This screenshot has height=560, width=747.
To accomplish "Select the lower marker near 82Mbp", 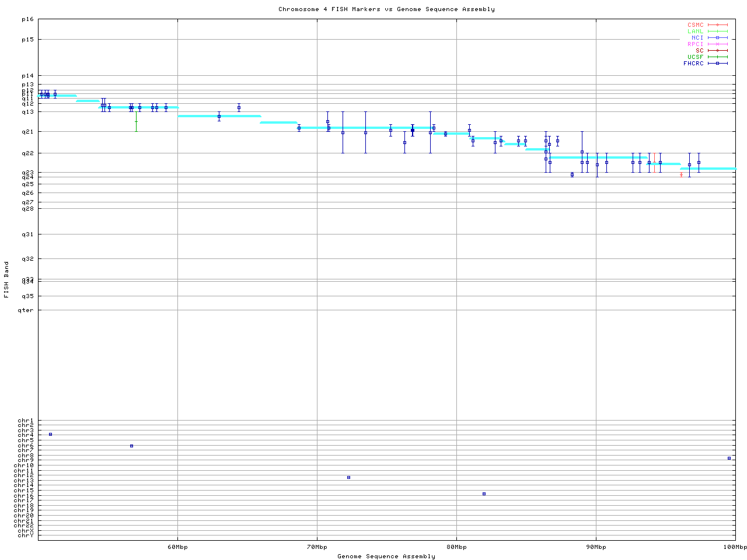I will click(x=484, y=494).
